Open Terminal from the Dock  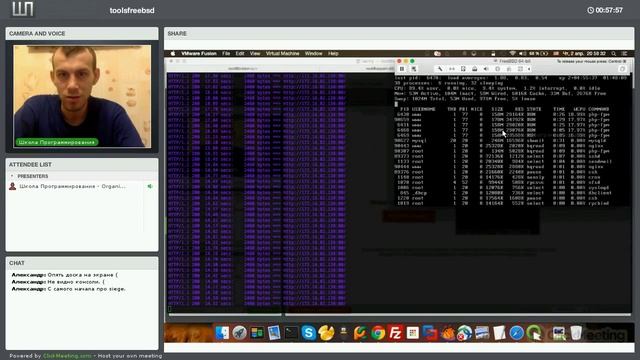pyautogui.click(x=291, y=333)
